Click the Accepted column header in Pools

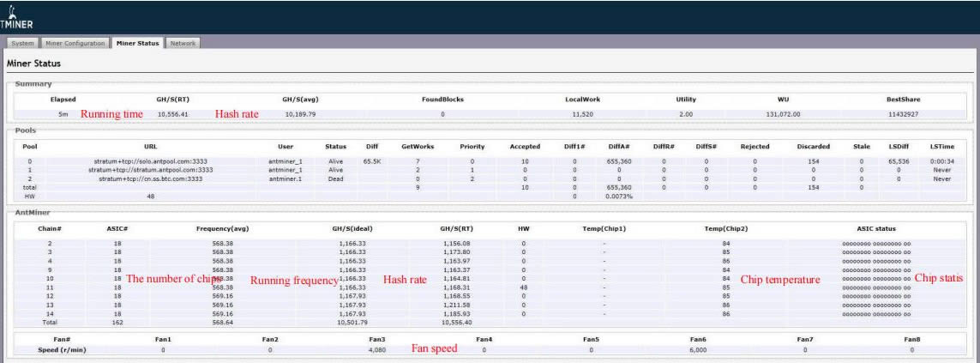click(525, 147)
